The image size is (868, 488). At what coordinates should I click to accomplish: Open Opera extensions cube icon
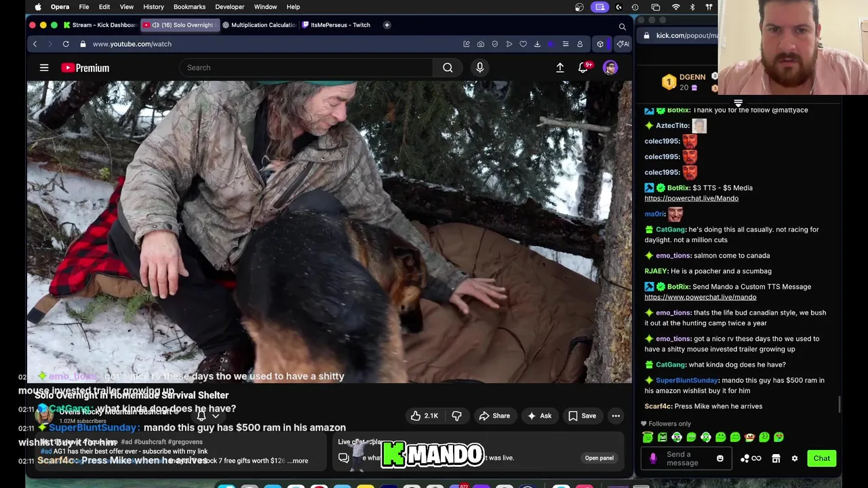coord(600,44)
